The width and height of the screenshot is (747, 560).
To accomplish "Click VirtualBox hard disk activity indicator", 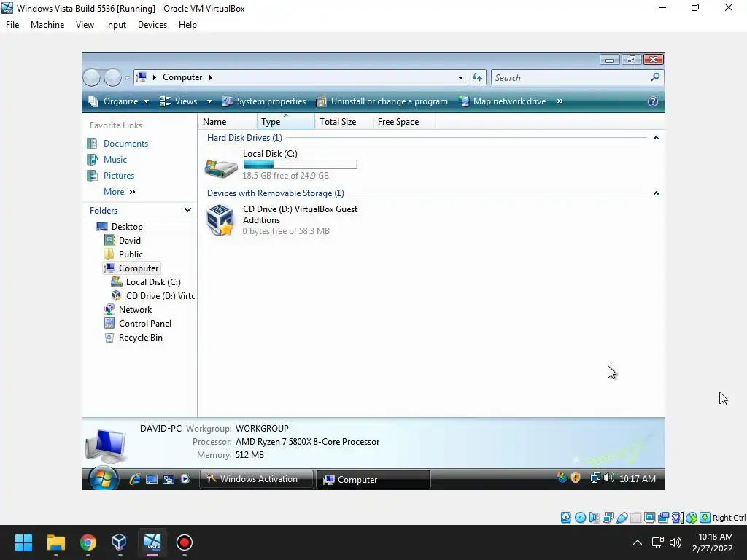I will click(565, 518).
